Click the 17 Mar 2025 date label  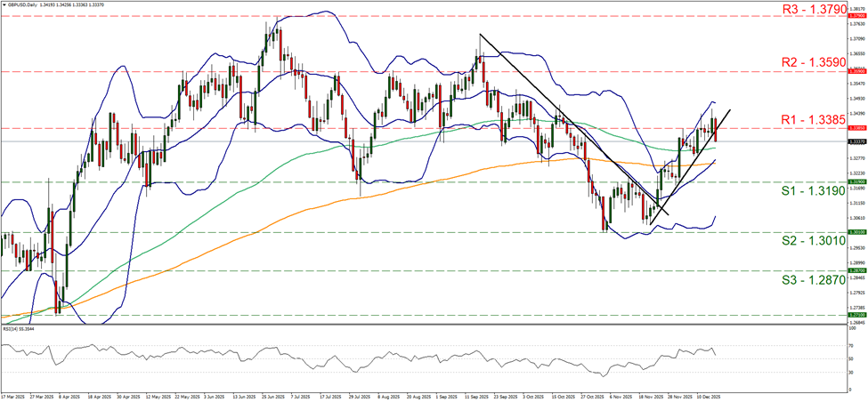point(12,397)
